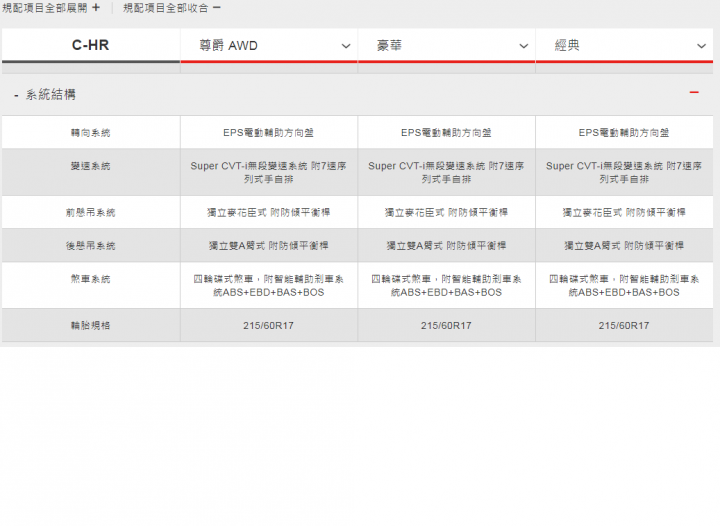Collapse all spec items with the minus link
This screenshot has height=526, width=720.
172,8
